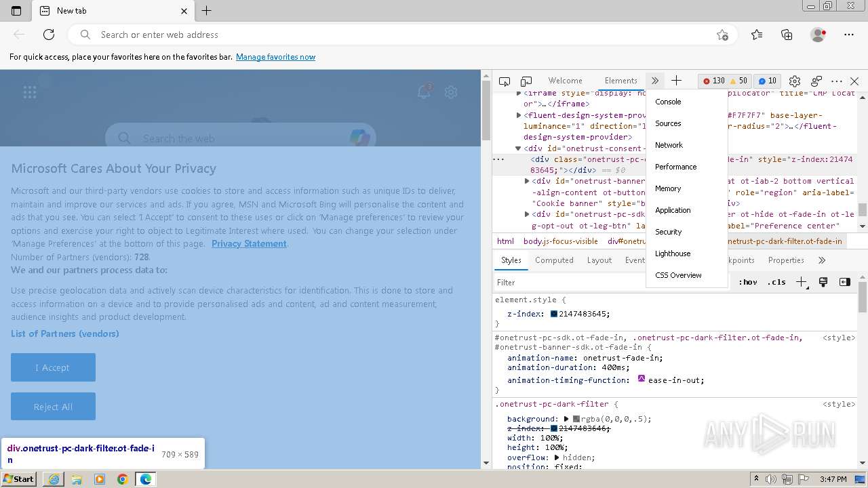
Task: Open the Styles pane tab
Action: 511,260
